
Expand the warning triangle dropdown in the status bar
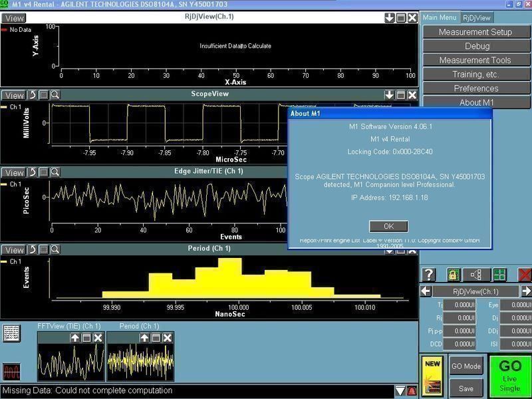(x=400, y=391)
